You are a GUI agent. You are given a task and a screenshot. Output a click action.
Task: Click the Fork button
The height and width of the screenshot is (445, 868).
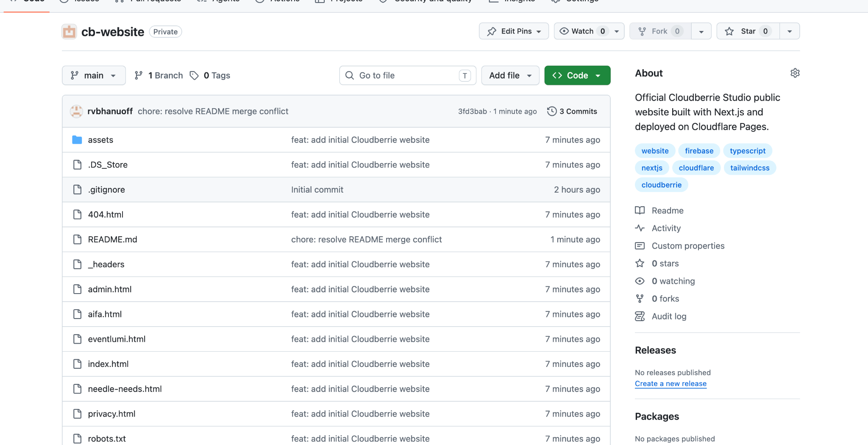660,31
